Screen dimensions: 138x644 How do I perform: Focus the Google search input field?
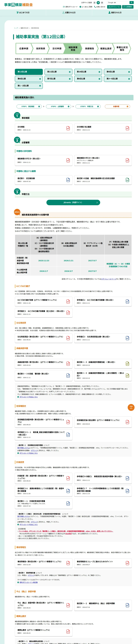[x=118, y=2]
